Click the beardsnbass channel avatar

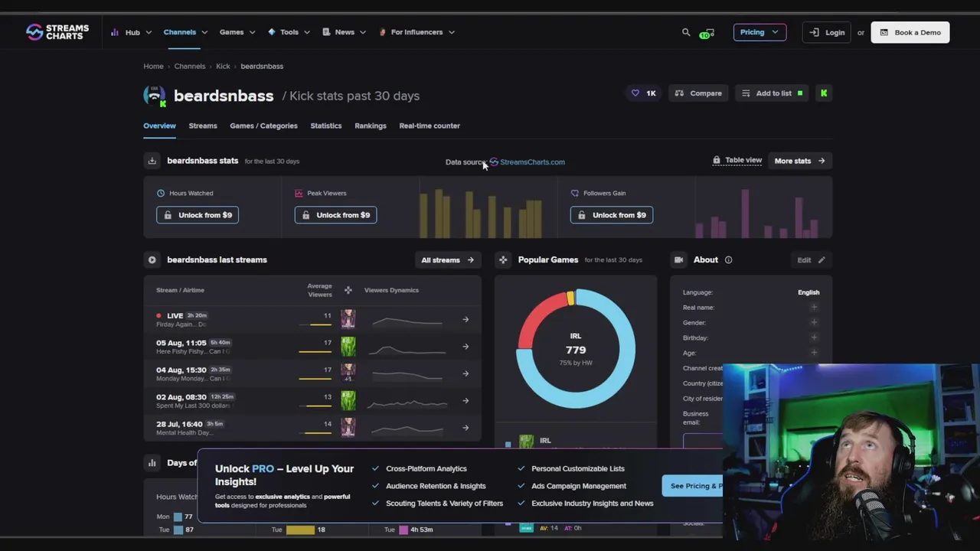(x=155, y=96)
